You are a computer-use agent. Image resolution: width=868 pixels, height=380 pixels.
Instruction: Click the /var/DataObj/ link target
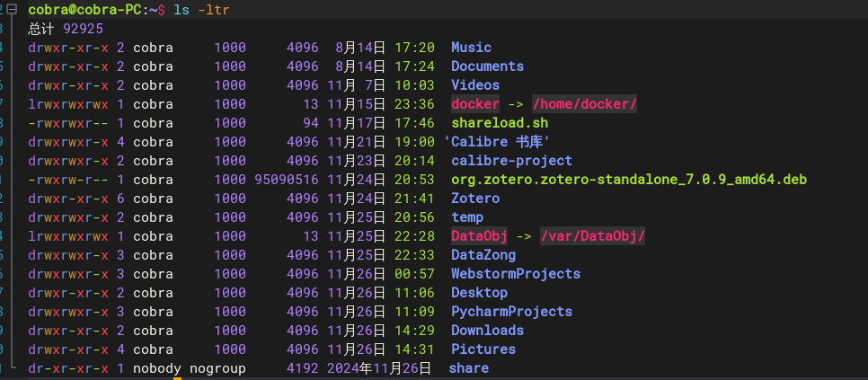point(592,236)
